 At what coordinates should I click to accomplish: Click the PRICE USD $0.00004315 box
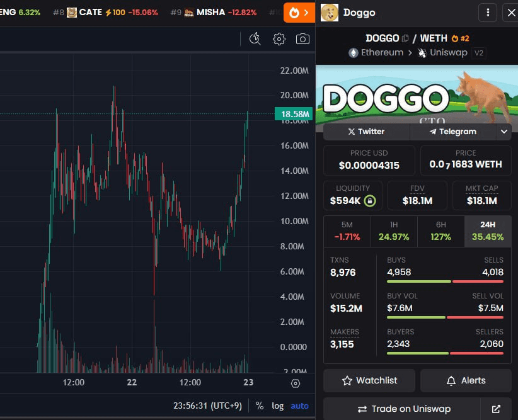(369, 160)
